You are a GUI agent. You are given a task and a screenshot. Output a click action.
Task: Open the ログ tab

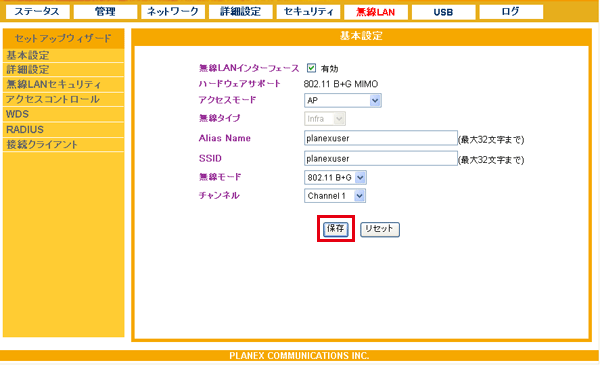coord(511,11)
